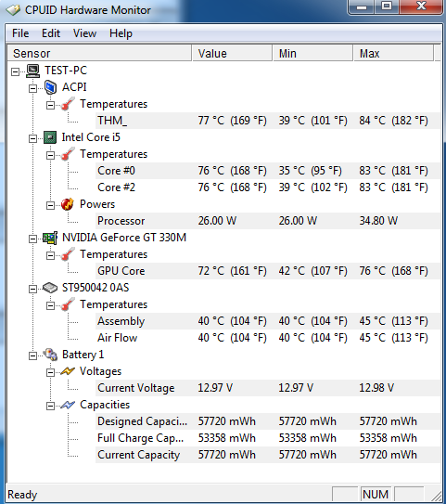Viewport: 446px width, 504px height.
Task: Collapse the Battery 1 tree node
Action: [x=32, y=355]
